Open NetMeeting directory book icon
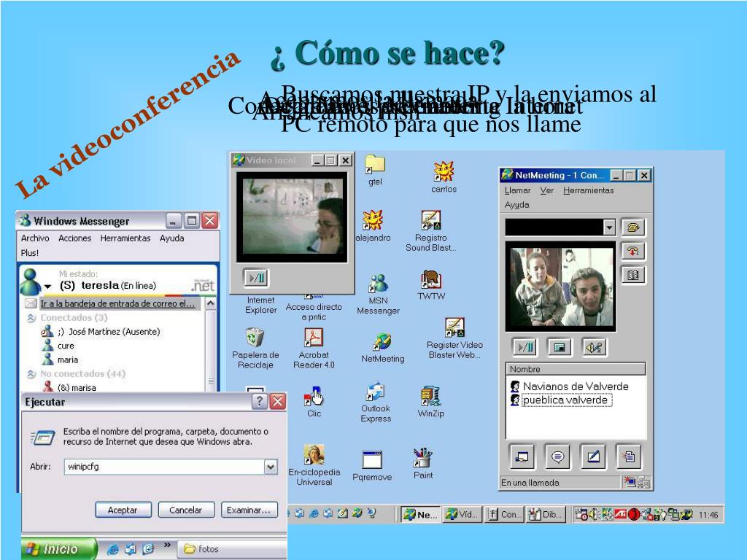The width and height of the screenshot is (747, 560). (633, 275)
